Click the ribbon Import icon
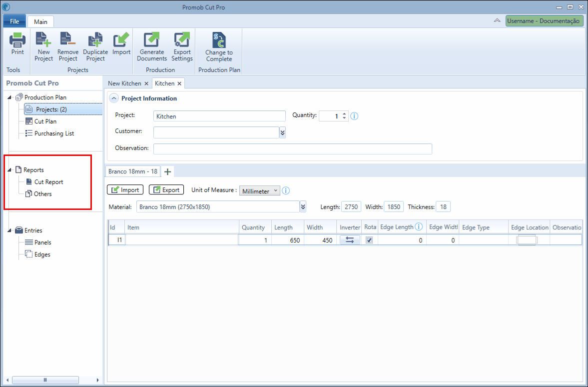 [121, 40]
